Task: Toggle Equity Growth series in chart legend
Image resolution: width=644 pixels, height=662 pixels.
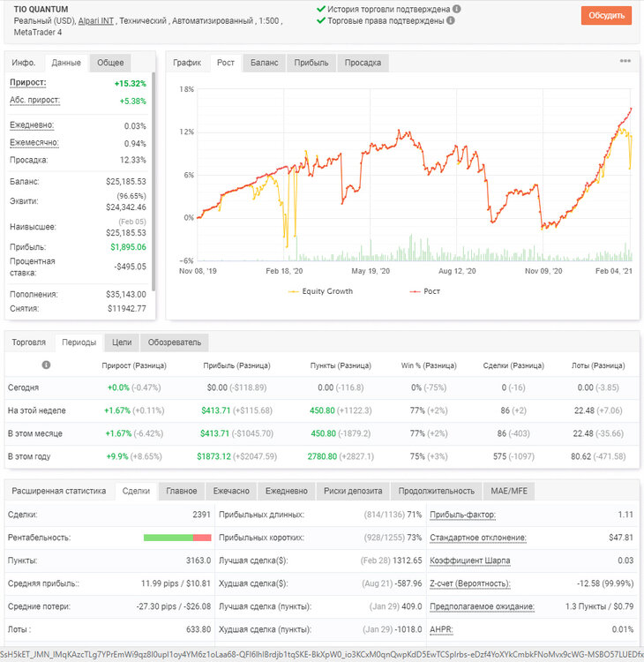Action: click(x=320, y=291)
